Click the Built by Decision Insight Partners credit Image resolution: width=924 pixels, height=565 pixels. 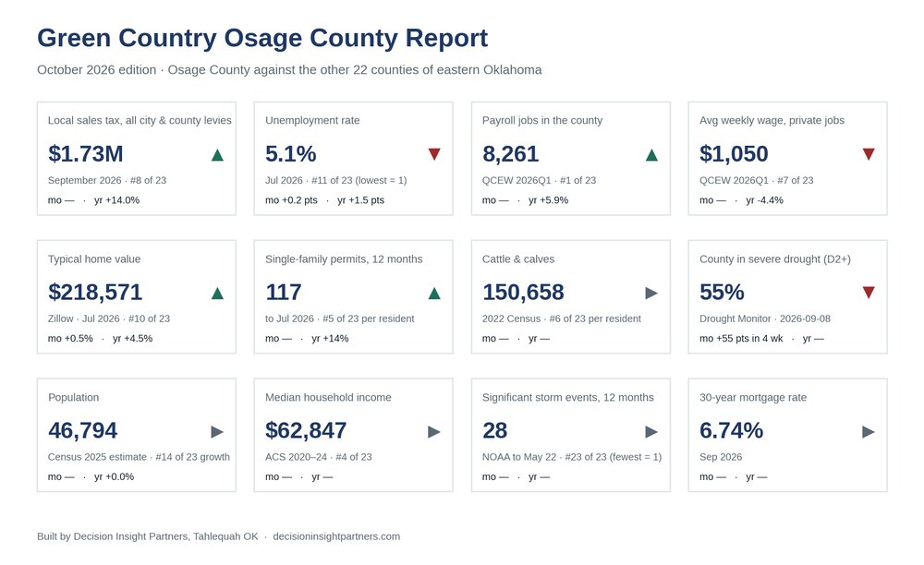[x=147, y=536]
